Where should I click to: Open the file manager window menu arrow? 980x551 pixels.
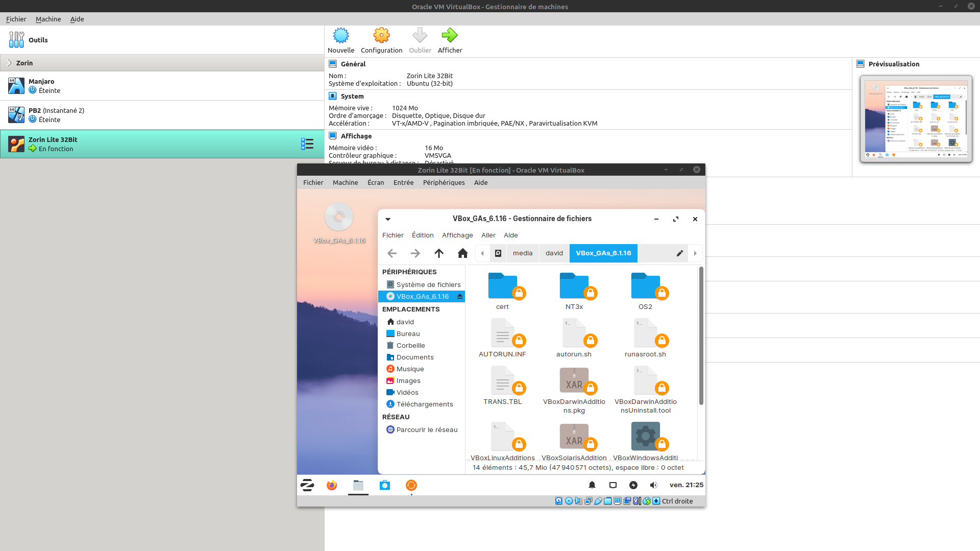(x=388, y=219)
